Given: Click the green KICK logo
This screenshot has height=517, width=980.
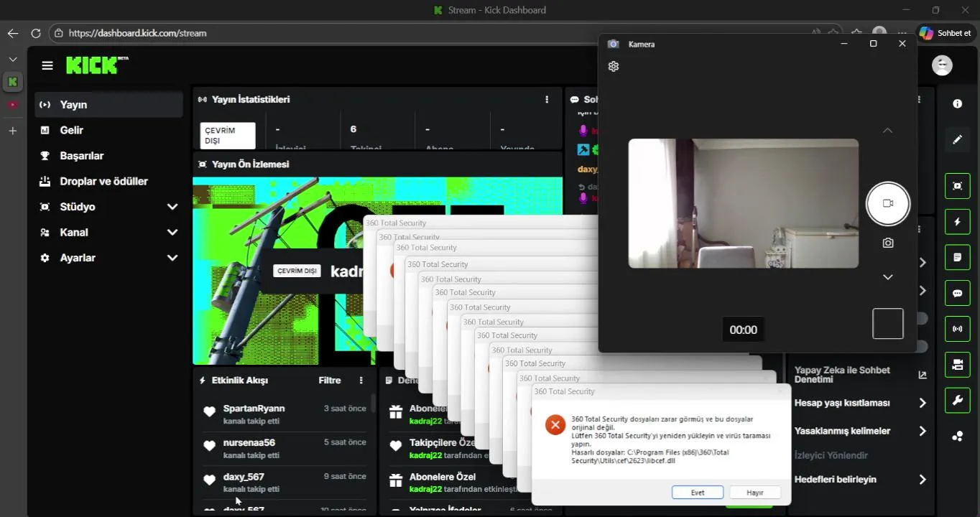Looking at the screenshot, I should (97, 65).
